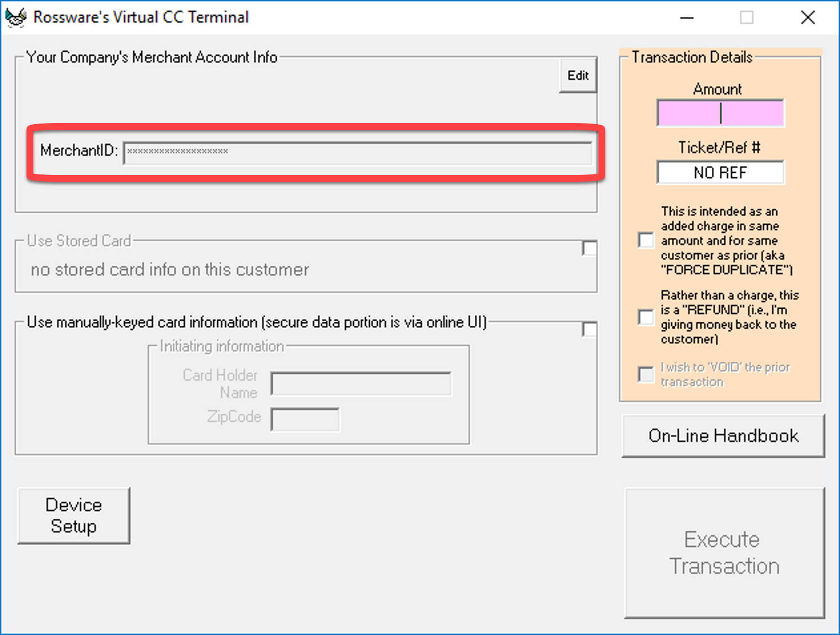This screenshot has width=840, height=635.
Task: Check the REFUND transaction checkbox
Action: (646, 317)
